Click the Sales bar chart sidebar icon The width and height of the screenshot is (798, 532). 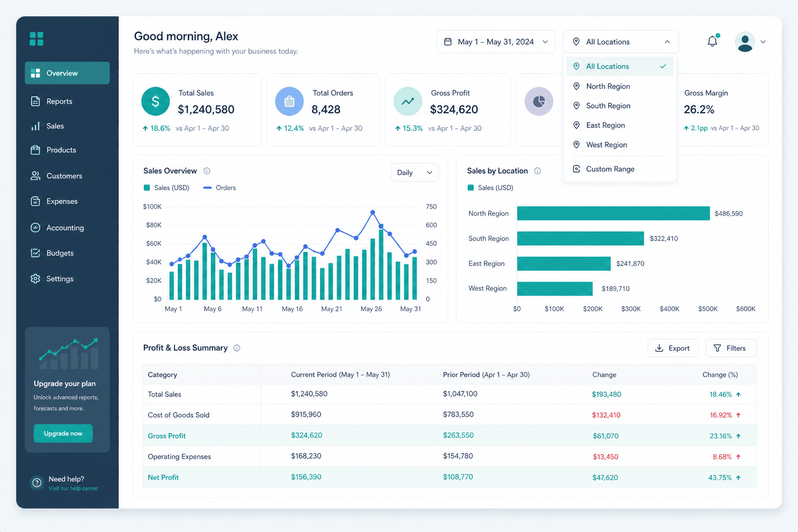[35, 126]
